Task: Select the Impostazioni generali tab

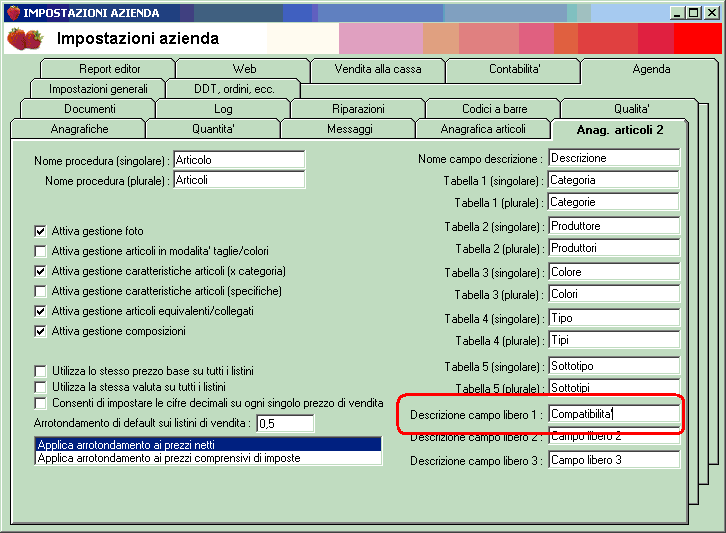Action: 98,89
